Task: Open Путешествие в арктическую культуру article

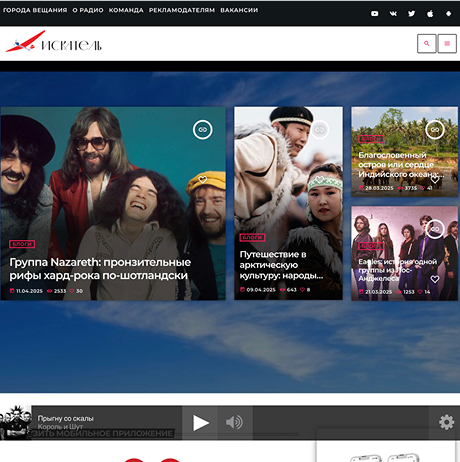Action: 281,265
